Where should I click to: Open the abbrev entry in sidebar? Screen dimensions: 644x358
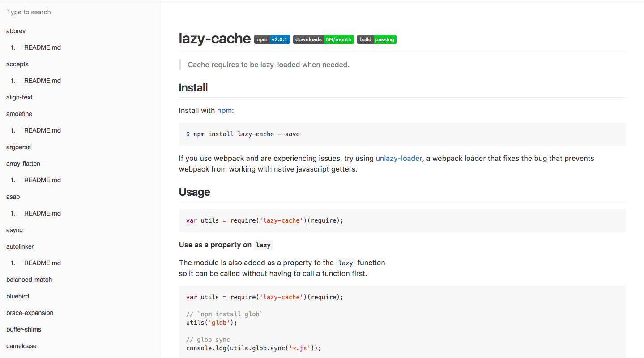click(16, 31)
